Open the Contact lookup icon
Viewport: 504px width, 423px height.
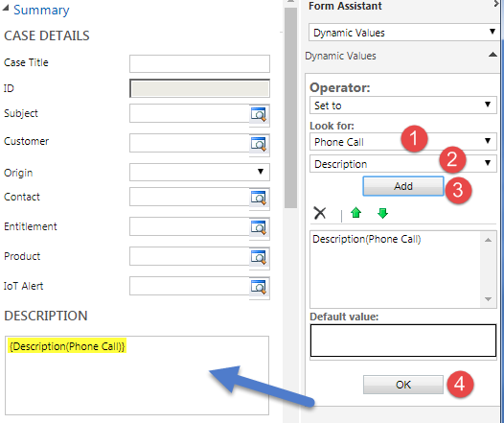259,198
